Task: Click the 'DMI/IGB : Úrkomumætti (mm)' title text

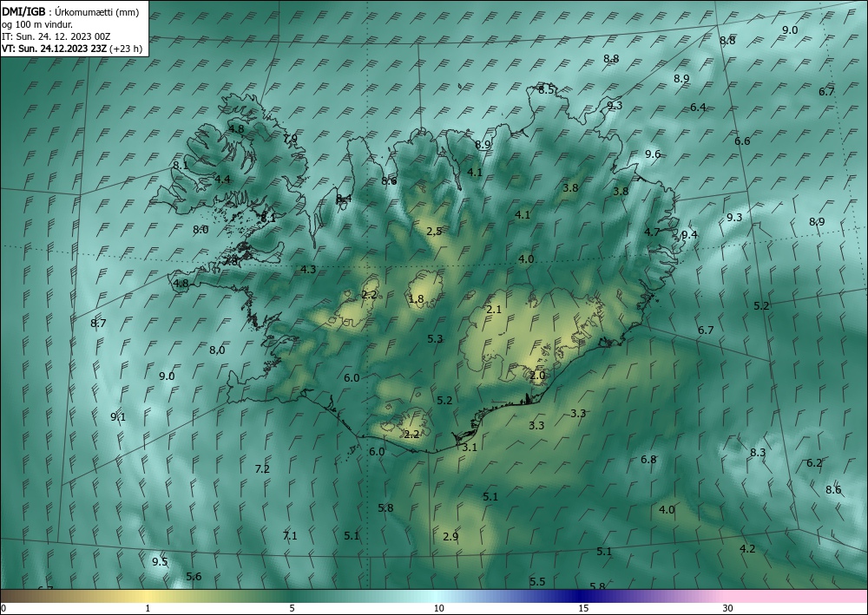Action: (70, 12)
